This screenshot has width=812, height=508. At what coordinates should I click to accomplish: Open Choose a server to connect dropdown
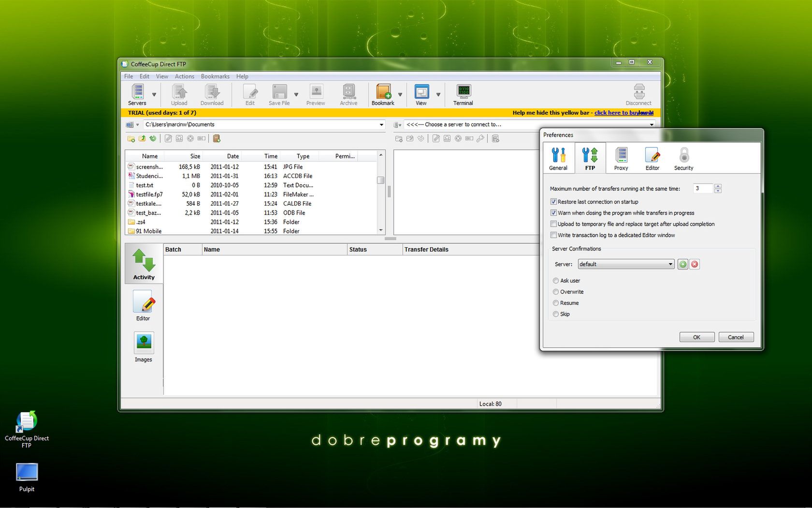click(x=652, y=125)
